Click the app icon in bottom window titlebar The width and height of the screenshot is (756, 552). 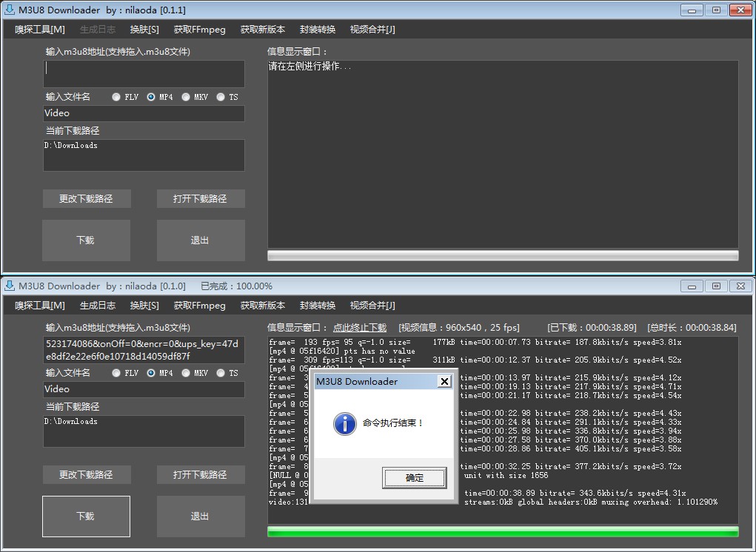tap(9, 286)
